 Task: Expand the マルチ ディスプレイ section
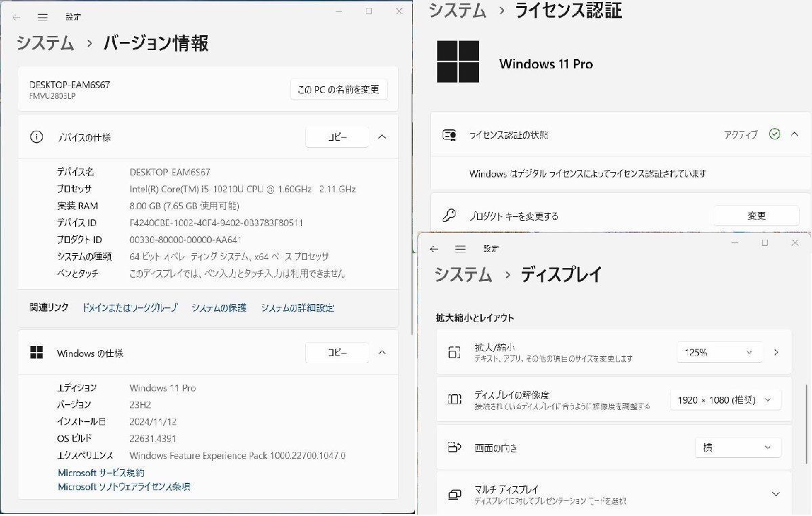775,494
